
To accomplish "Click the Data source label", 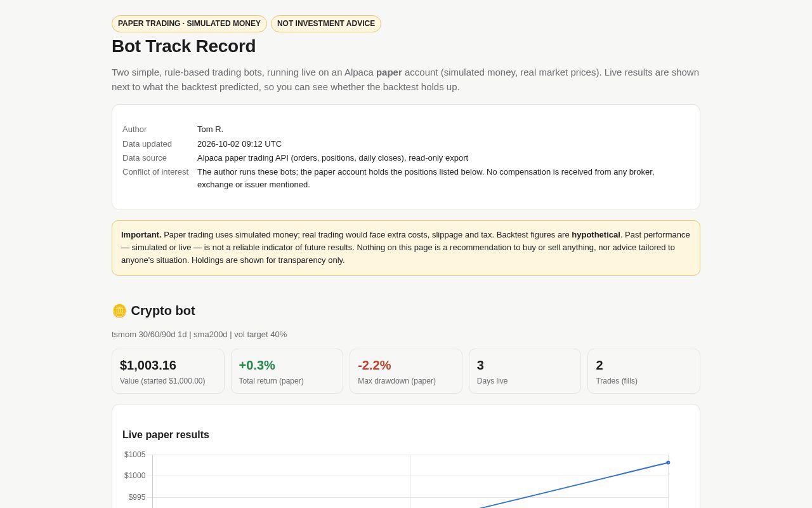I will point(145,158).
